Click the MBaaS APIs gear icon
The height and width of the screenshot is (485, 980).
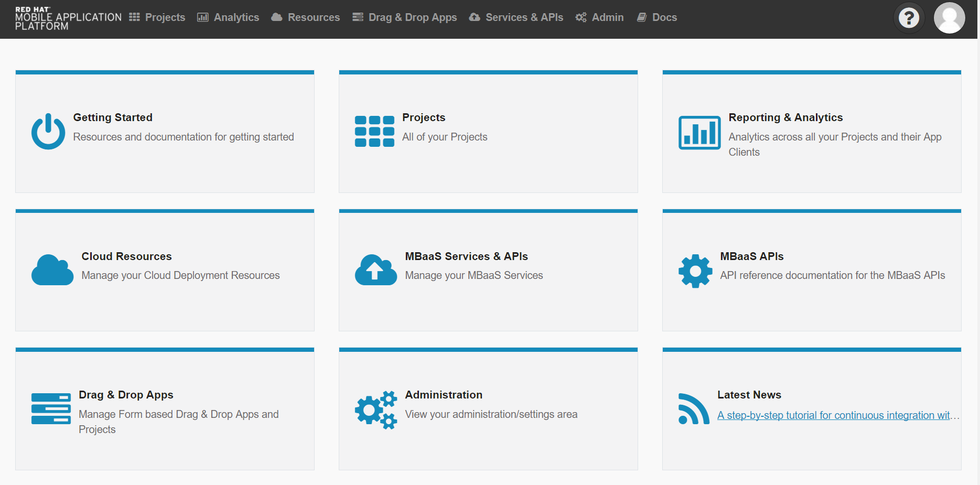coord(695,271)
